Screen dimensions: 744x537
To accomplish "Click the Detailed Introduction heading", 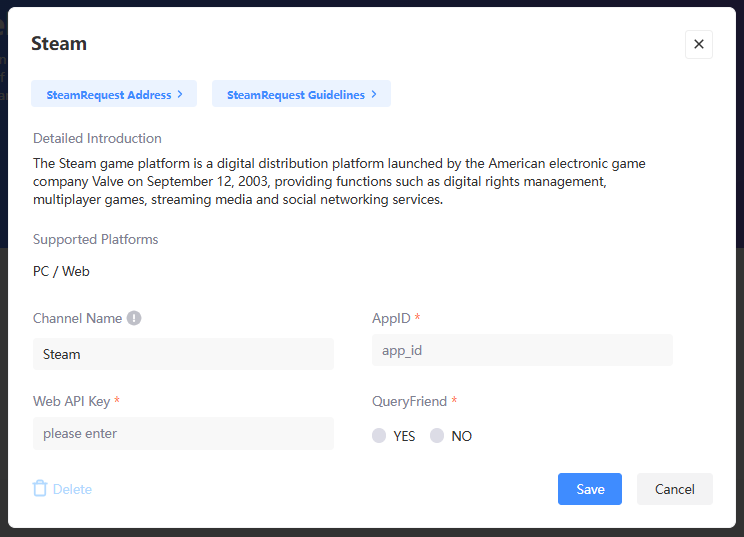I will tap(97, 138).
